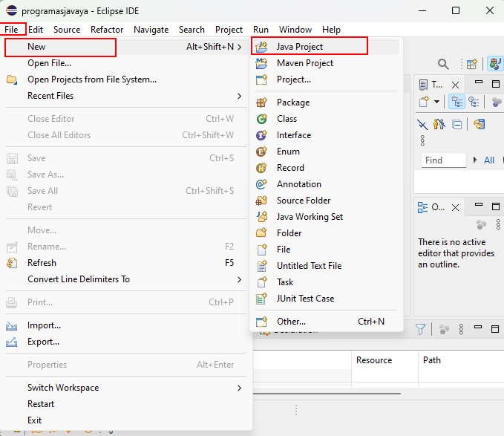Toggle the Scheduled view in Task List

coord(473,102)
